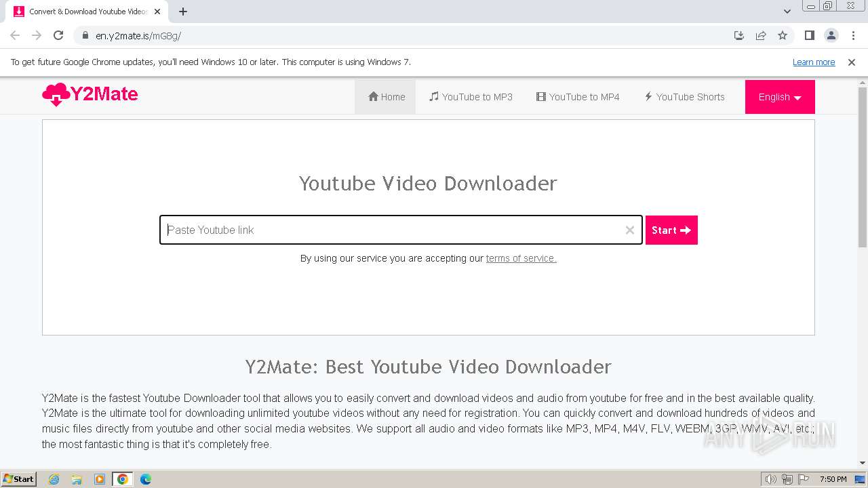The width and height of the screenshot is (868, 488).
Task: Focus the Paste Youtube link field
Action: coord(401,230)
